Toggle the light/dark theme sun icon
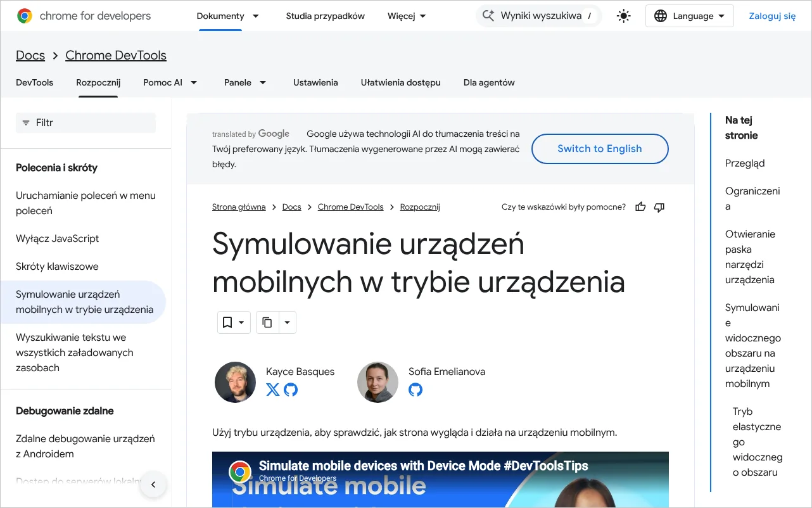This screenshot has height=508, width=812. 624,16
